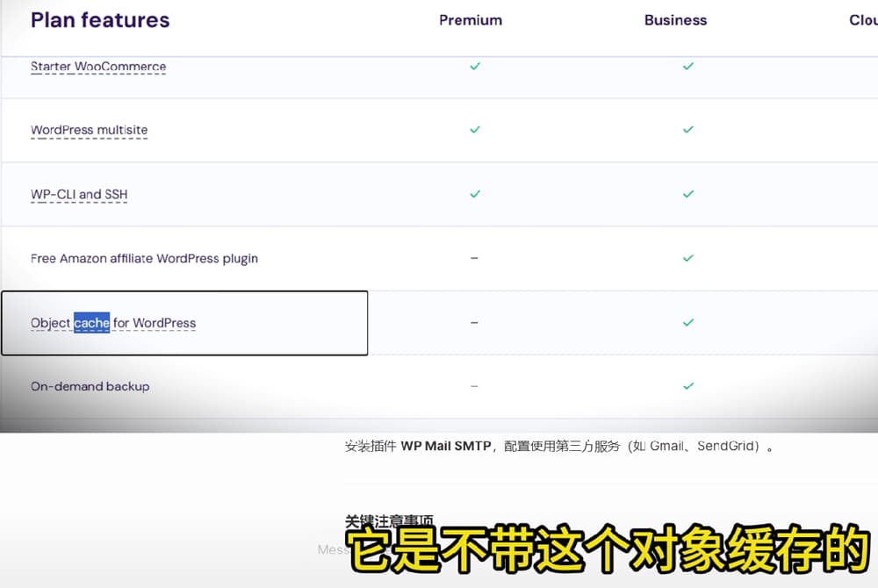The height and width of the screenshot is (588, 878).
Task: Open the WP-CLI and SSH feature tooltip
Action: [x=79, y=194]
